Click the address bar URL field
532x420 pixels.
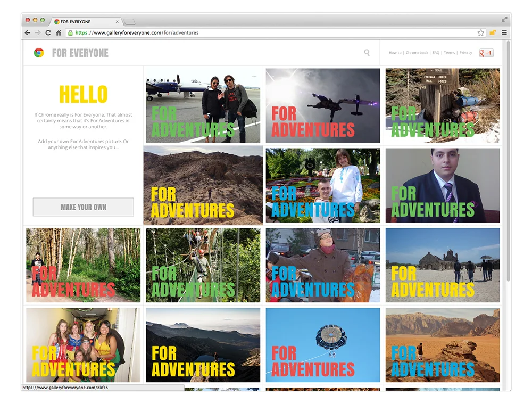271,32
